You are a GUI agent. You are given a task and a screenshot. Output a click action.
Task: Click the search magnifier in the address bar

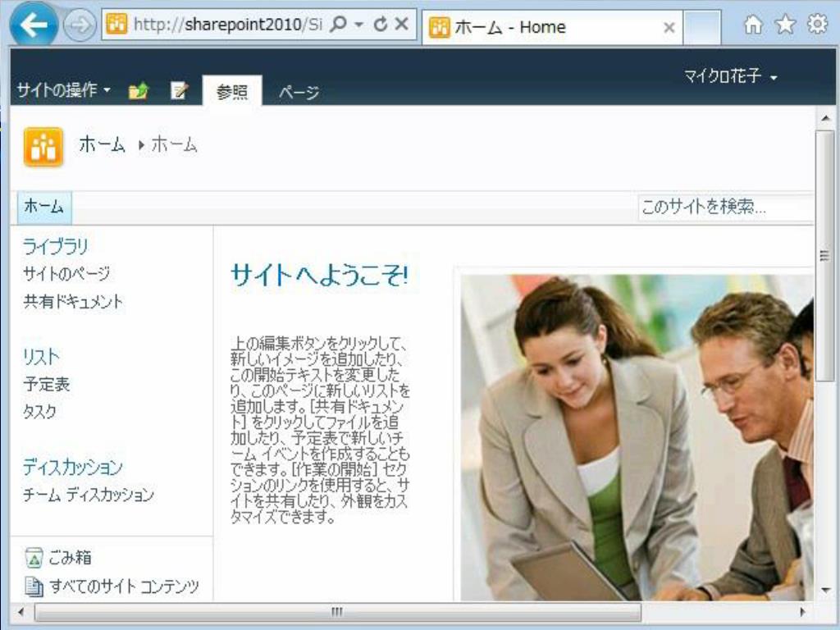click(339, 24)
